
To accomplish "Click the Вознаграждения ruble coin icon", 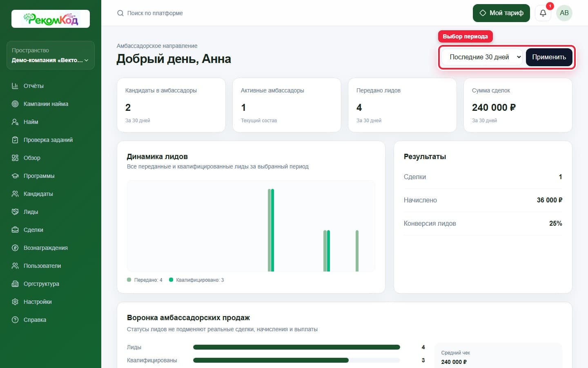I will coord(15,248).
